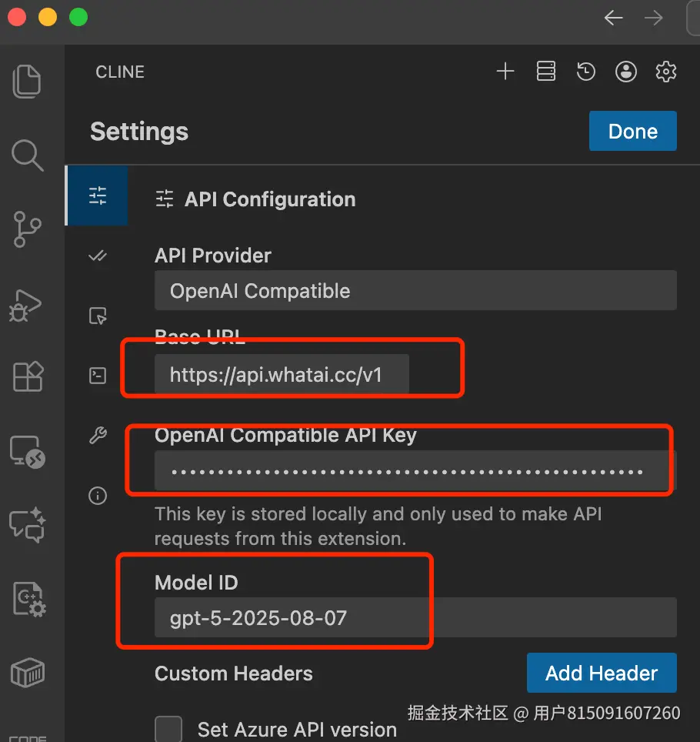Open the Cline account icon
This screenshot has height=742, width=700.
coord(625,71)
